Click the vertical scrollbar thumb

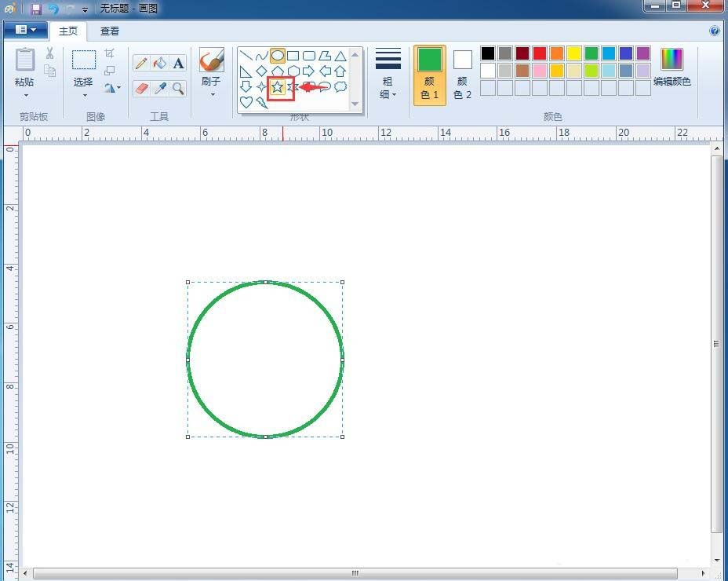coord(716,344)
